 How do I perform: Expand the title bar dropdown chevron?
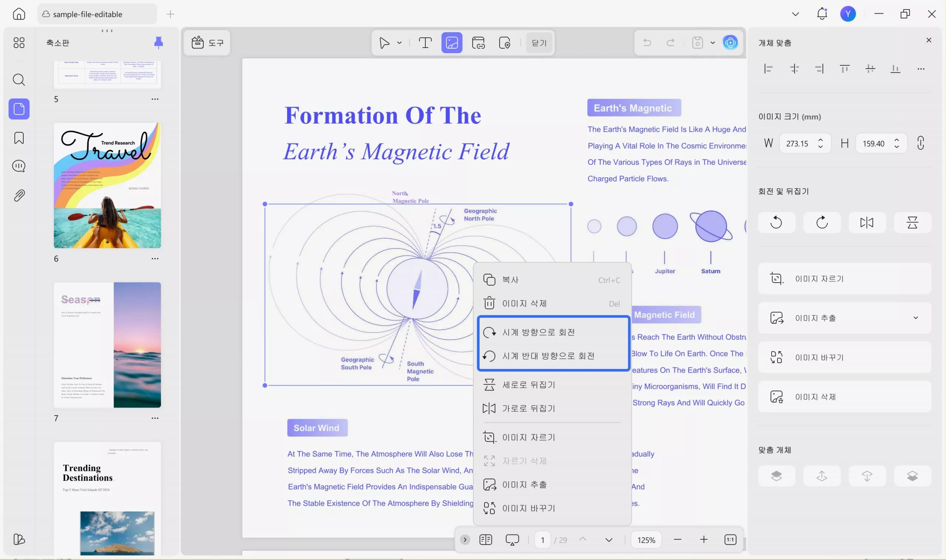[795, 14]
